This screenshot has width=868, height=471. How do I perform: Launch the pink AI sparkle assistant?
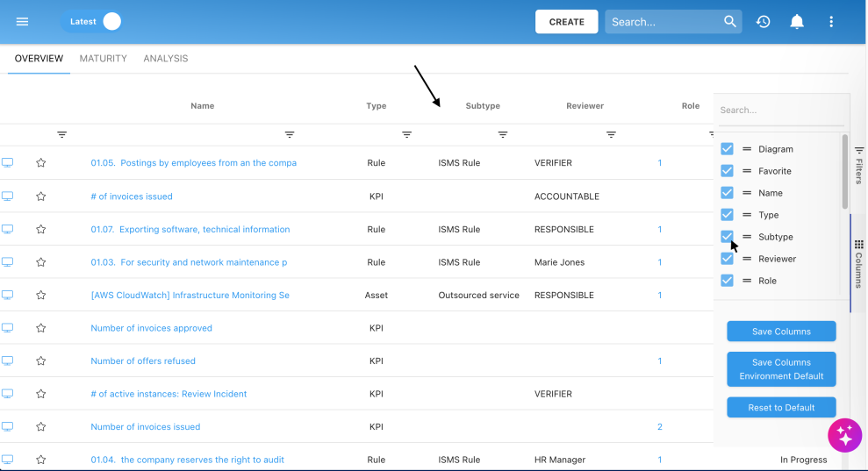tap(844, 435)
